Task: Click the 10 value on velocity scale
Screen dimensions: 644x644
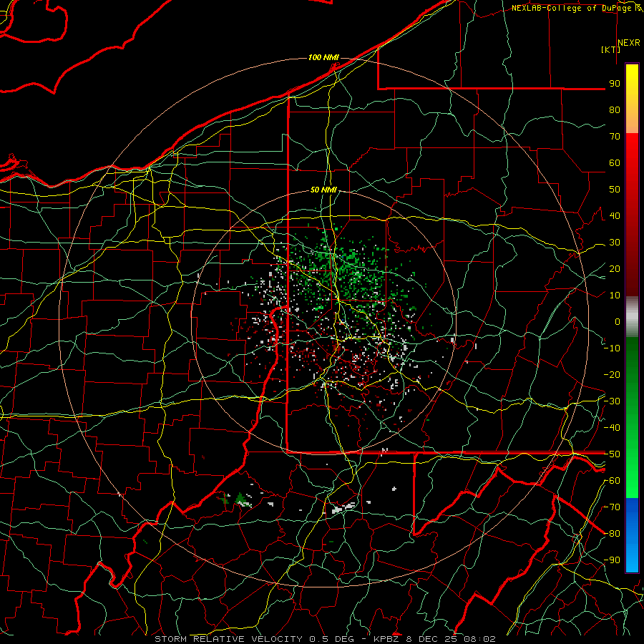Action: click(x=615, y=296)
